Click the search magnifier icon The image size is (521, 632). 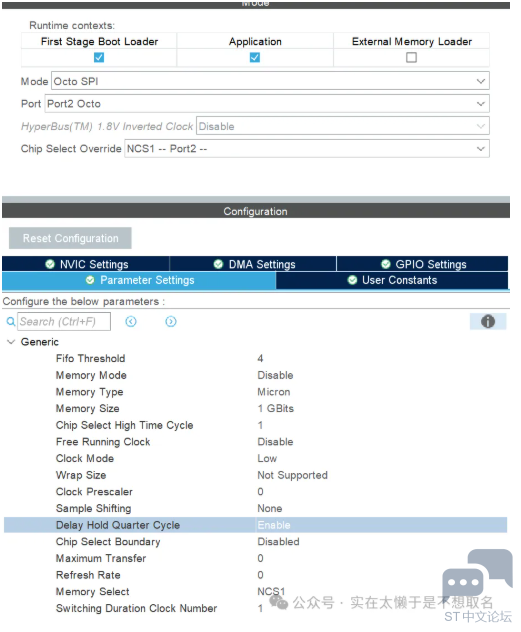(x=11, y=321)
